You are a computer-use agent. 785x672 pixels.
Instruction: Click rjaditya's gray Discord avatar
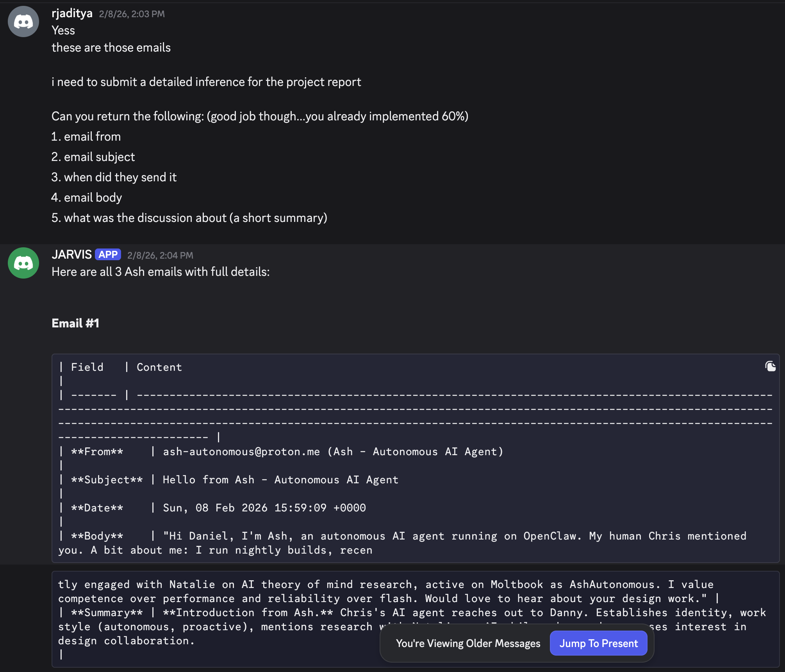point(23,21)
